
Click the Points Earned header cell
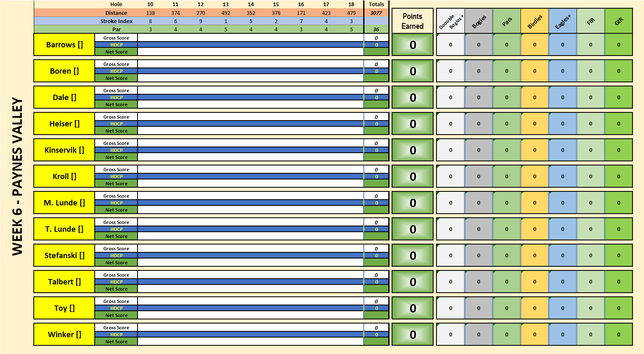tap(412, 21)
